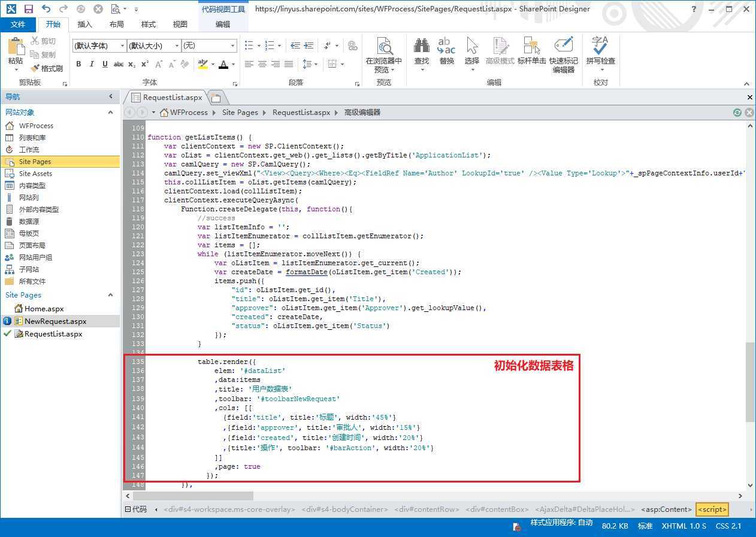Viewport: 756px width, 537px height.
Task: Justify the paragraph text
Action: coord(289,64)
